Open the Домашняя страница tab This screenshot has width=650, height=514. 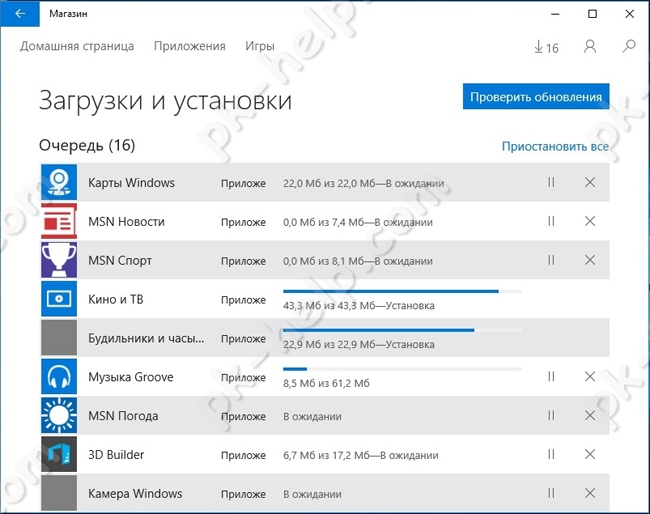coord(77,46)
